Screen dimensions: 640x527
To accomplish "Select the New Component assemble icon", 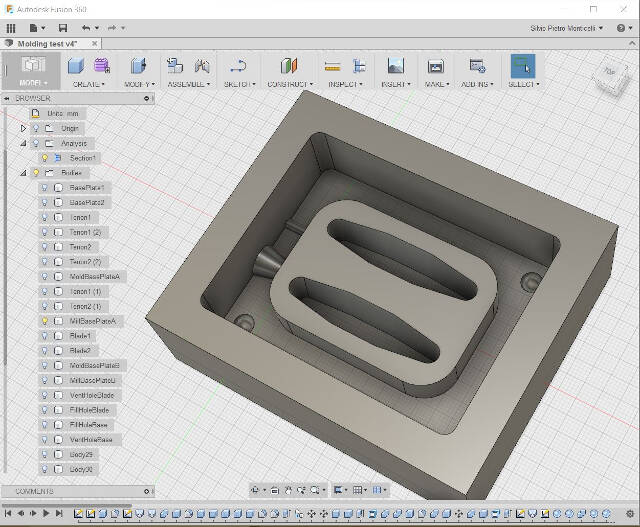I will (175, 66).
